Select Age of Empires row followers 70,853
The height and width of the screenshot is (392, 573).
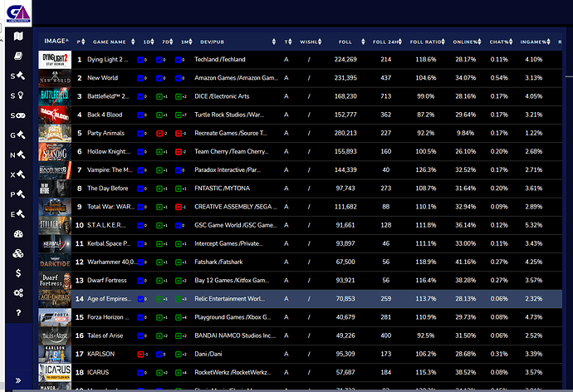coord(345,299)
